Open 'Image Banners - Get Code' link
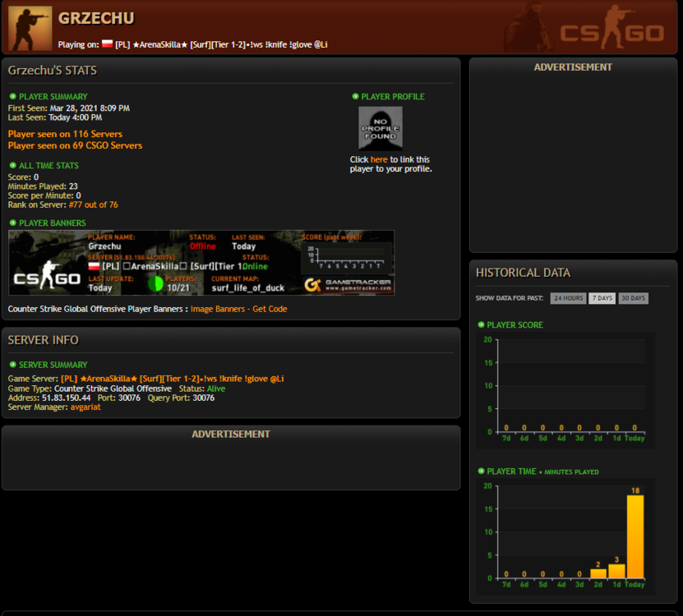683x616 pixels. pos(238,309)
